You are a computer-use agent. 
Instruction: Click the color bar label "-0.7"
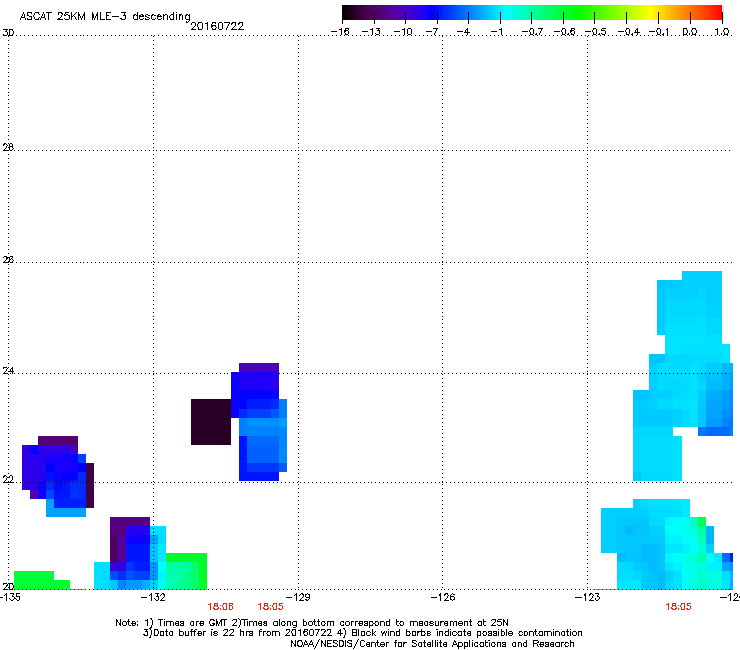[x=532, y=32]
